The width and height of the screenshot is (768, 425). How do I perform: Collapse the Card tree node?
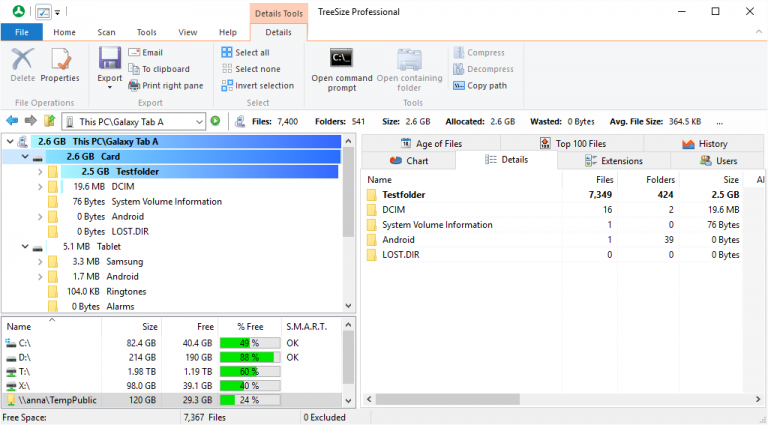25,157
